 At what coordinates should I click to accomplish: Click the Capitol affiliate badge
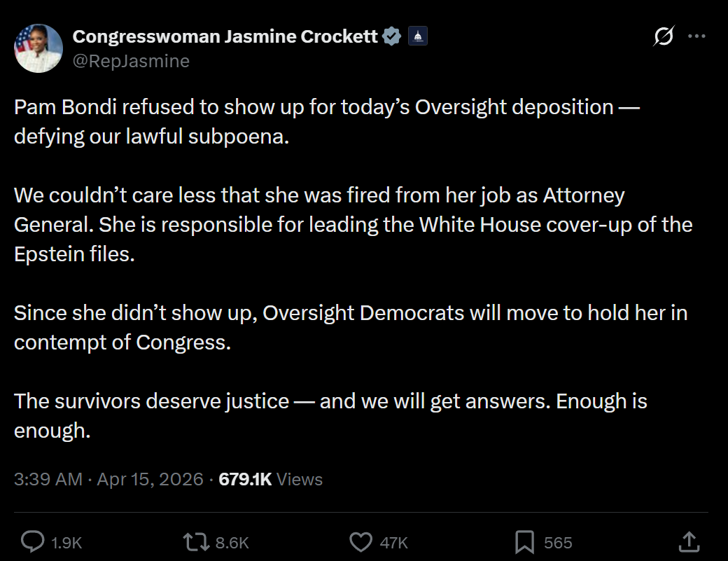pos(418,36)
